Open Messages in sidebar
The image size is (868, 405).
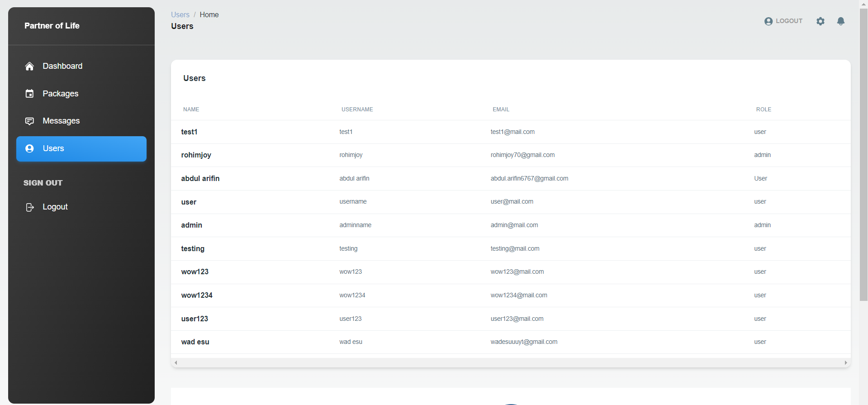point(81,121)
